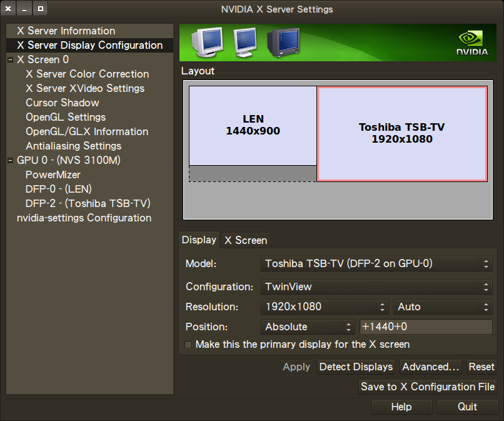Collapse the X Screen 0 tree node

click(x=10, y=60)
